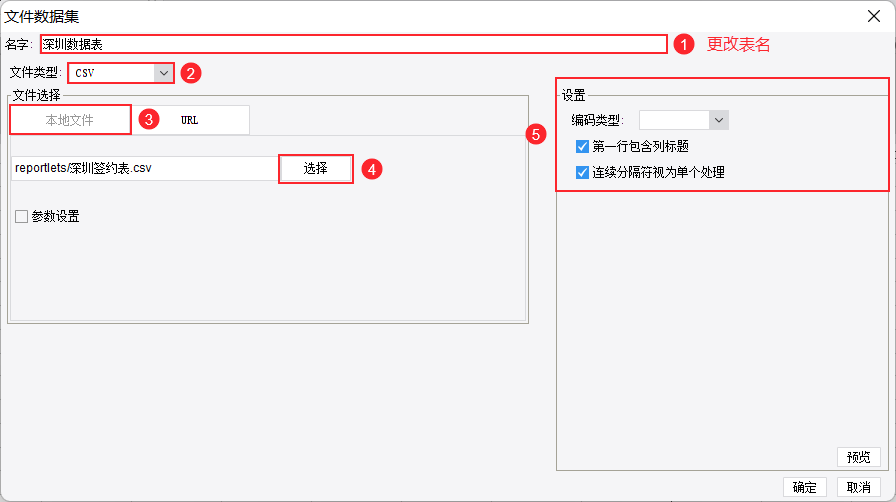Close the 文件数据集 dialog window
896x502 pixels.
pyautogui.click(x=873, y=14)
